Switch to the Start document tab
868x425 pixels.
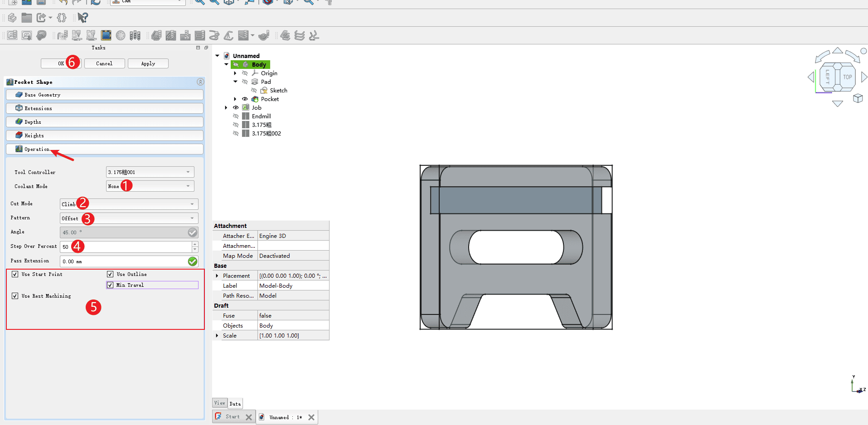pyautogui.click(x=232, y=417)
